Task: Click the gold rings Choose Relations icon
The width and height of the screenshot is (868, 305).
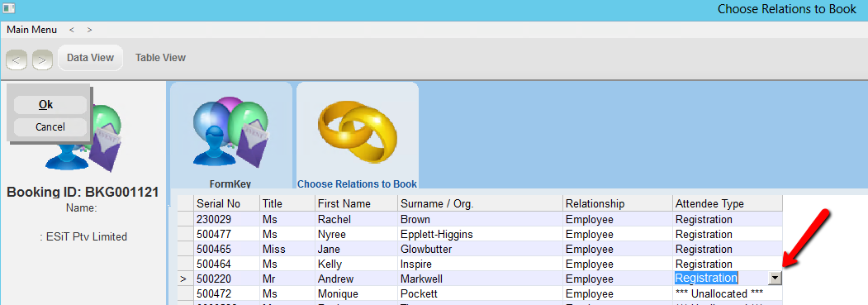Action: pyautogui.click(x=358, y=130)
